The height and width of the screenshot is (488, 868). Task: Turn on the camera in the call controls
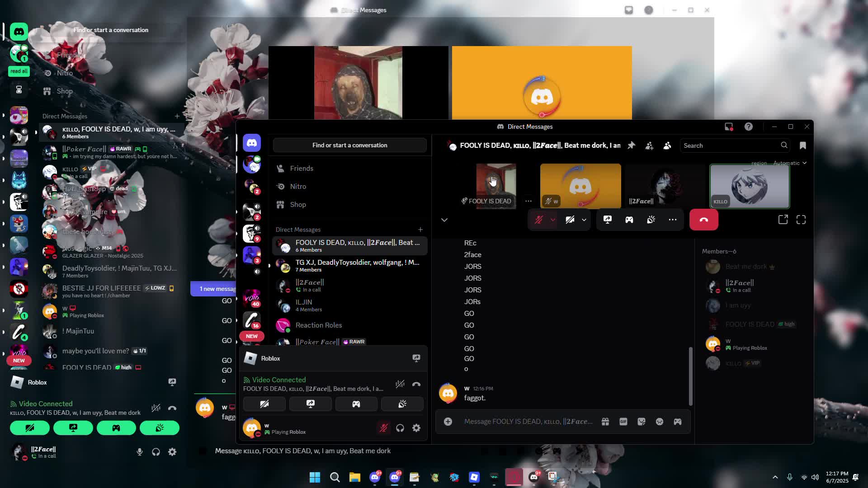pos(570,220)
